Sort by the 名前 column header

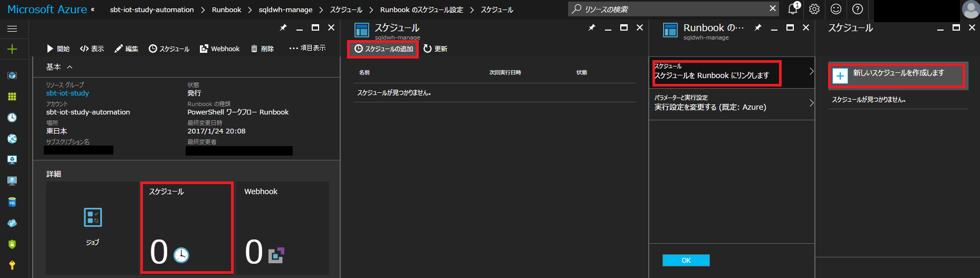[364, 72]
